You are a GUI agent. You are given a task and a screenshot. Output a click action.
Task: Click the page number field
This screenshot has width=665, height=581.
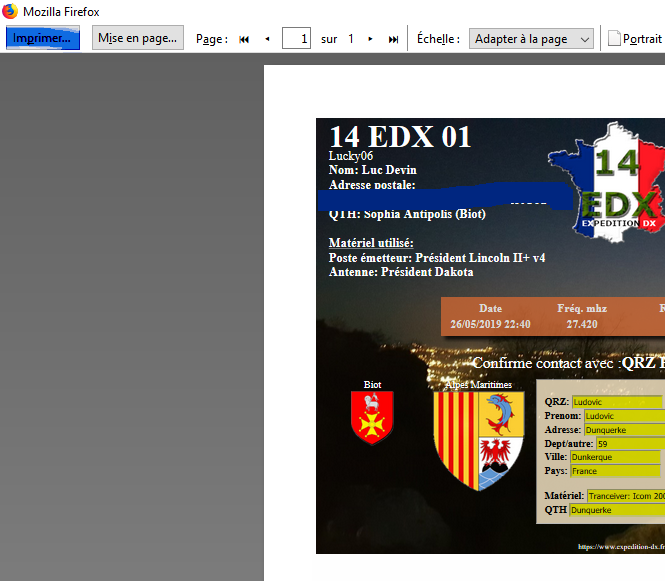click(x=296, y=39)
